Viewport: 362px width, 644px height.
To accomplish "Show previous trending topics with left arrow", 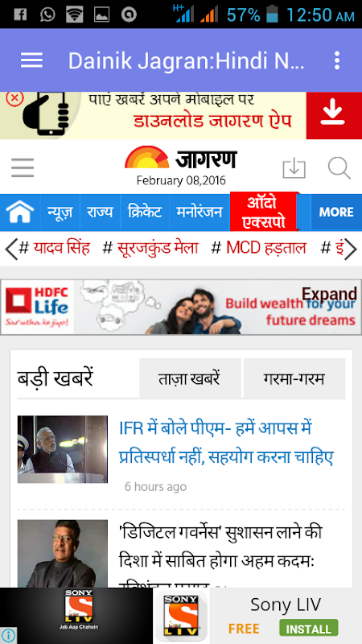I will click(x=11, y=249).
